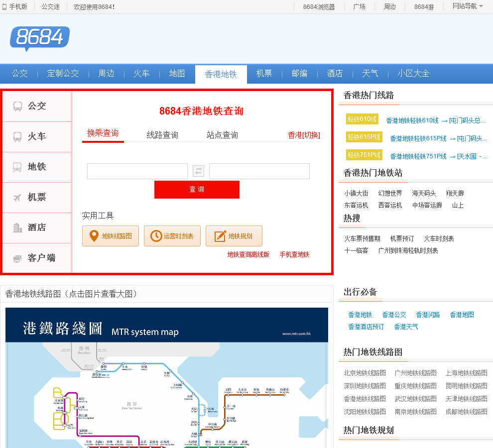Open the 香港地铁轻铁610线 route link

point(435,120)
